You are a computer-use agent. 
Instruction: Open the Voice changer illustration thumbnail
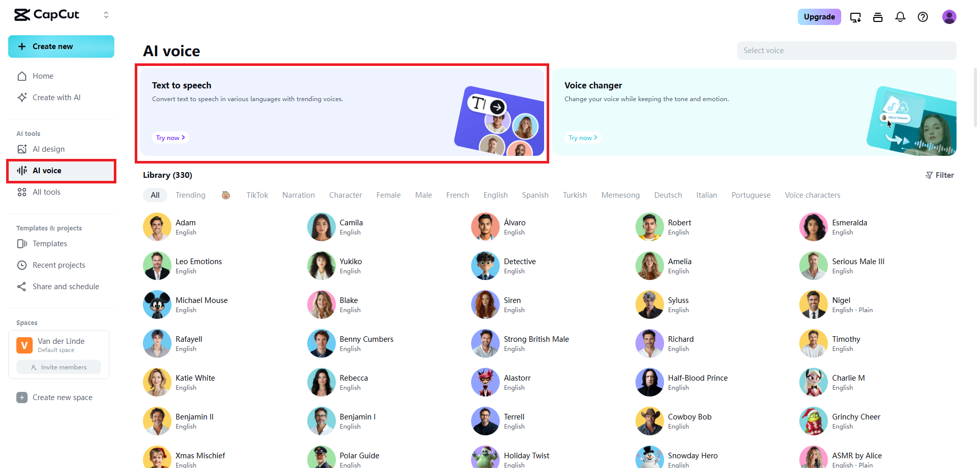coord(912,121)
